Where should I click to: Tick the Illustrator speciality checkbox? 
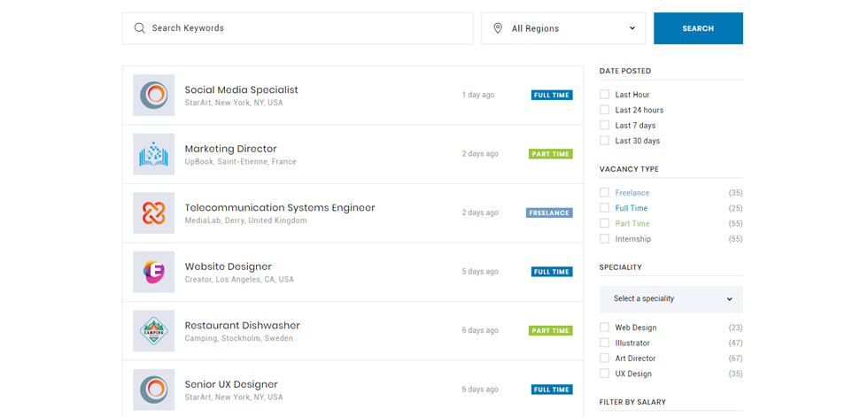604,343
